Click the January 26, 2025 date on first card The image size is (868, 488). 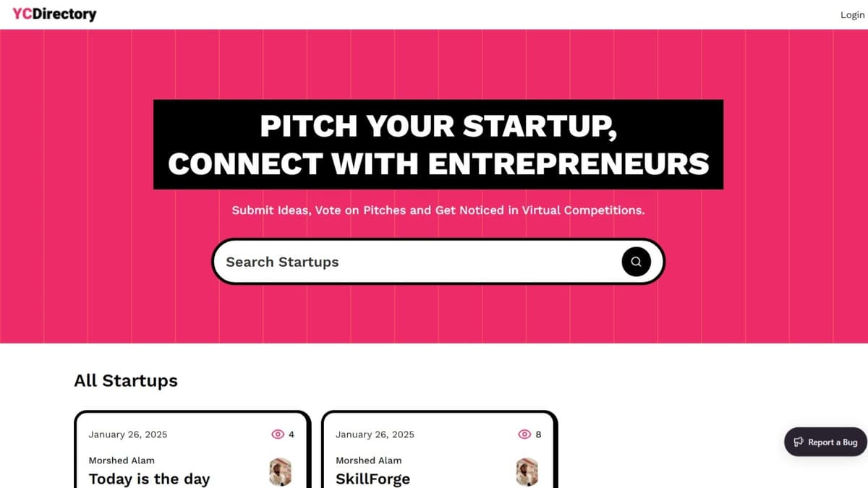pyautogui.click(x=128, y=435)
